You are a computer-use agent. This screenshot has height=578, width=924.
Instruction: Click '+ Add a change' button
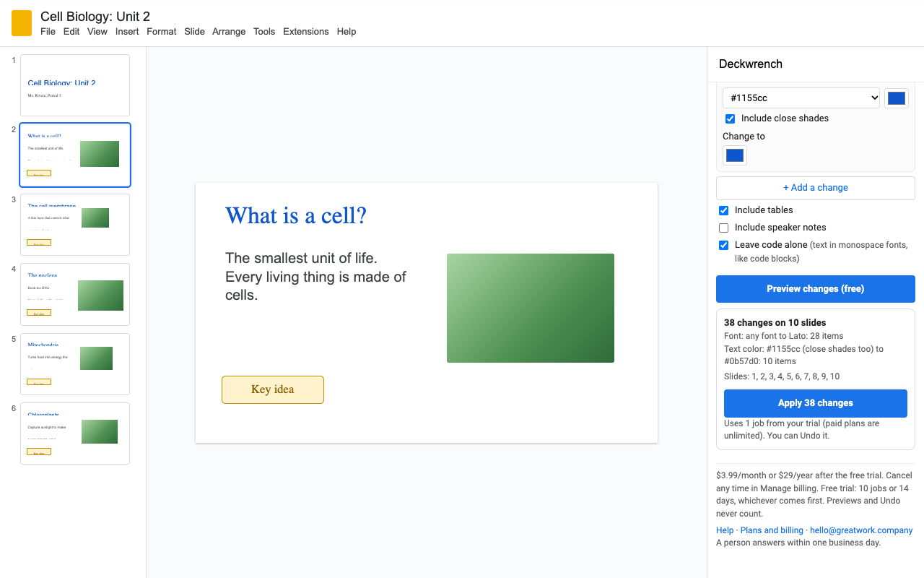coord(816,188)
